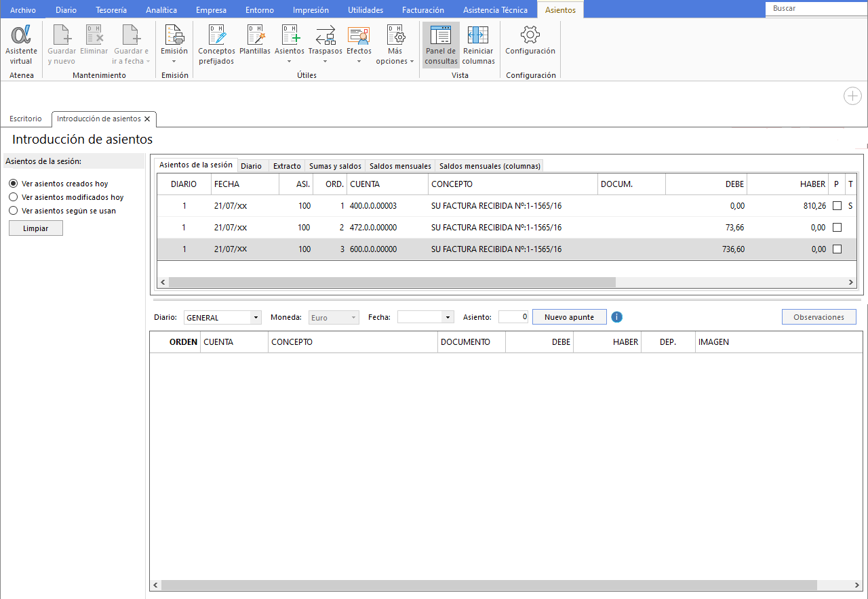Image resolution: width=868 pixels, height=599 pixels.
Task: Expand the Más opciones dropdown arrow
Action: pos(412,62)
